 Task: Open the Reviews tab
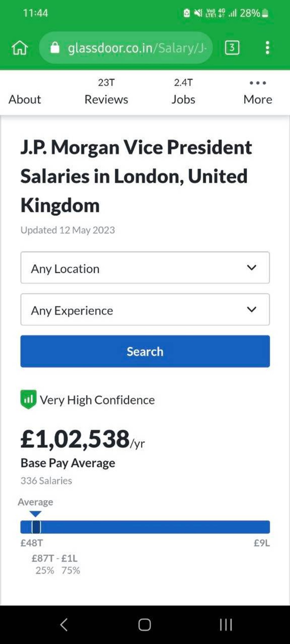click(106, 92)
